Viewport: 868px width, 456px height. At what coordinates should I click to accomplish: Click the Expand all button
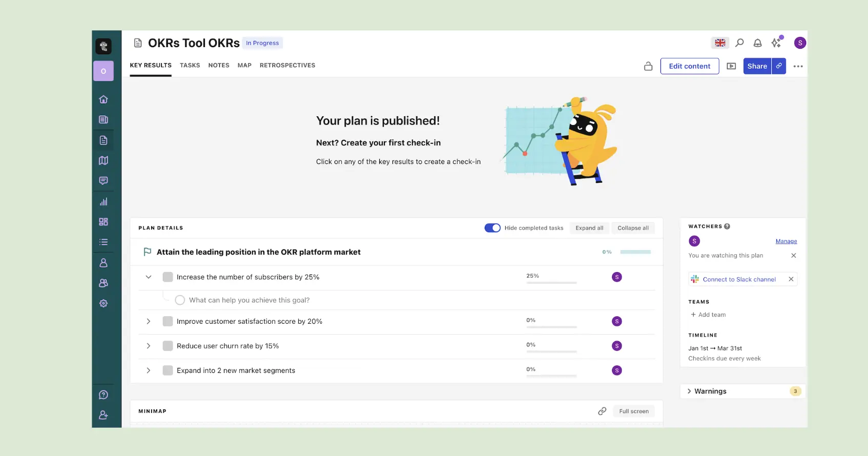589,228
